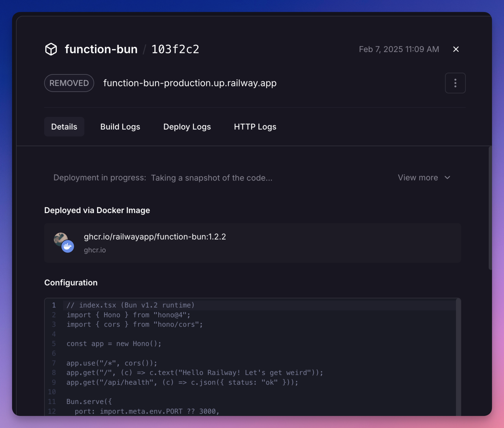Screen dimensions: 504x428
Task: Click the import cors from hono/cors line
Action: coord(135,324)
